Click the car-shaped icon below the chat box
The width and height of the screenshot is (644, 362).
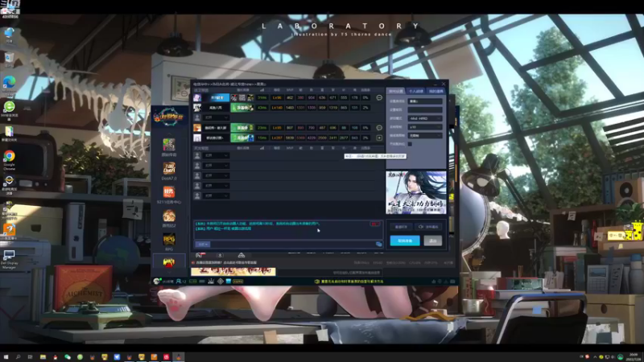point(242,255)
